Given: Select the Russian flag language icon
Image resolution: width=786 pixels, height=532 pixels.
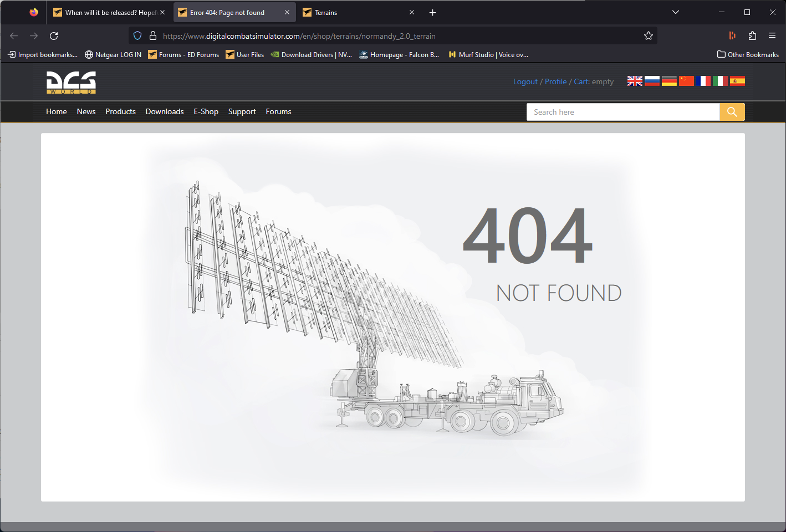Looking at the screenshot, I should click(652, 81).
